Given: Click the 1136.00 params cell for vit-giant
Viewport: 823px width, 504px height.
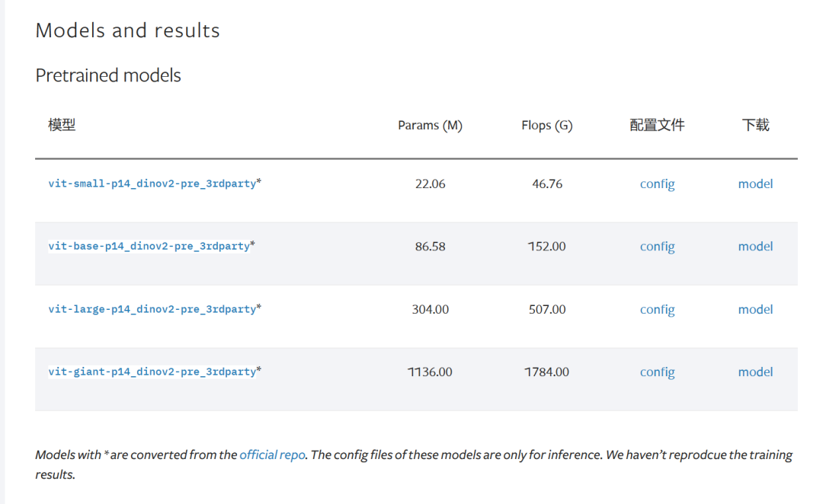Looking at the screenshot, I should pyautogui.click(x=430, y=372).
